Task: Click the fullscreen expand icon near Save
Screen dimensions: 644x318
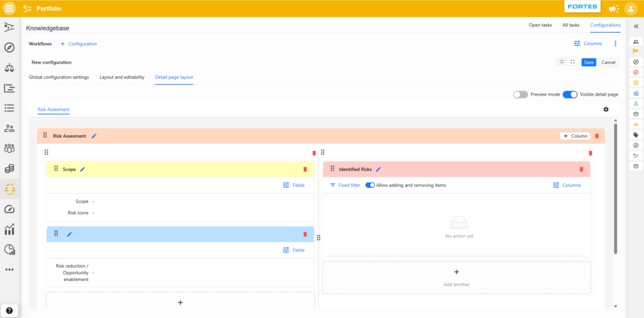Action: point(572,62)
